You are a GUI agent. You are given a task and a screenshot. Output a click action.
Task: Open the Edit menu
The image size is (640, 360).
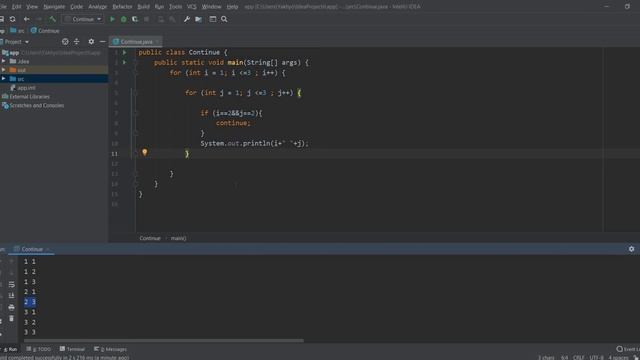16,7
